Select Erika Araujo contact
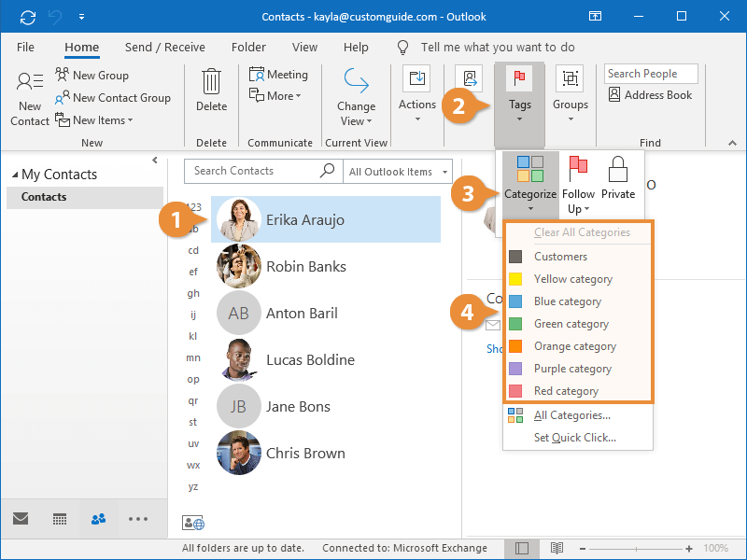The width and height of the screenshot is (747, 560). 326,219
